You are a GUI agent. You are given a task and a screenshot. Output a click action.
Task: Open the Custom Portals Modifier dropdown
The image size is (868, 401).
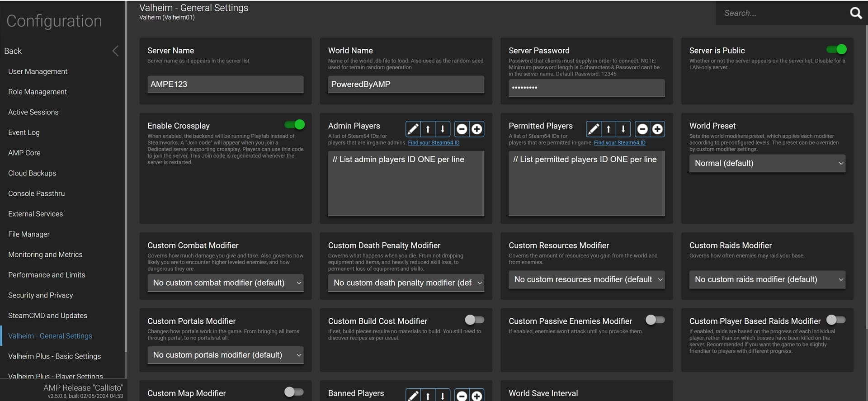tap(225, 355)
